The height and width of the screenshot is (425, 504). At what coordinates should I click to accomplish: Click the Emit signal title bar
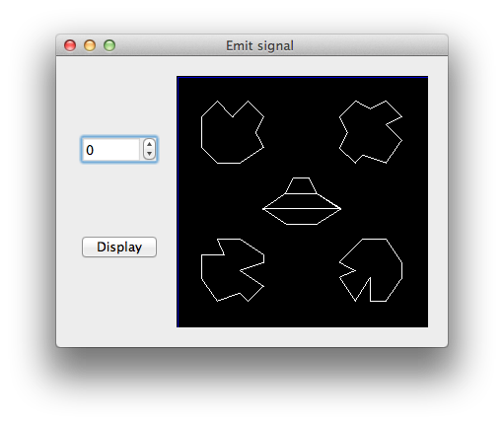[x=259, y=45]
